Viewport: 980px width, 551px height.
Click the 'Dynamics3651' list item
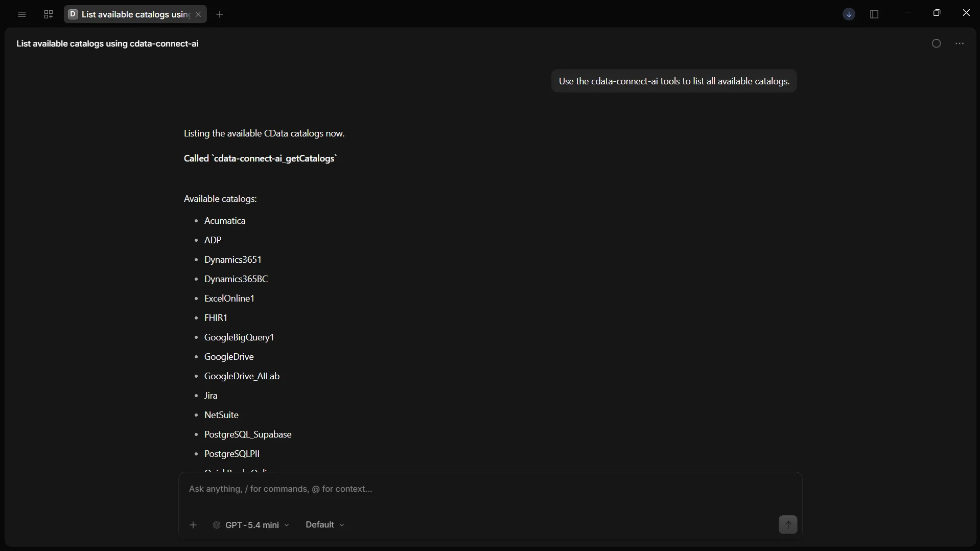point(233,260)
